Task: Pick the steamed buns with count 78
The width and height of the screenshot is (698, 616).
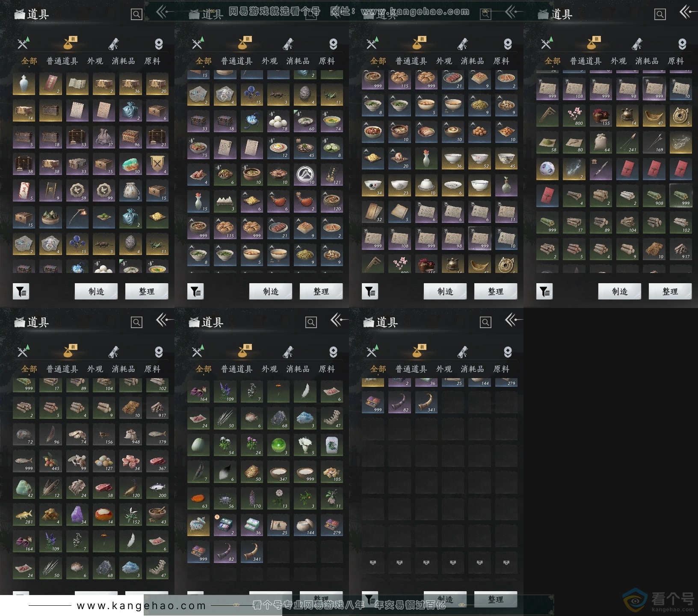Action: 278,121
